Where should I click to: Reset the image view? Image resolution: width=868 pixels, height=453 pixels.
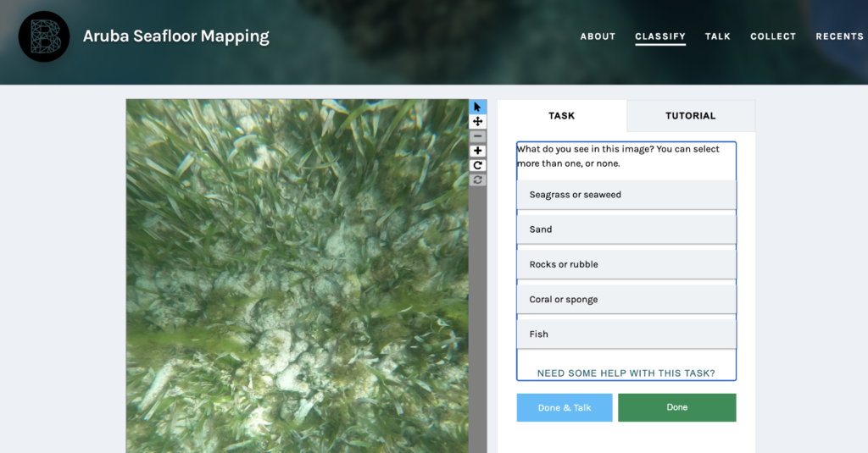point(477,180)
